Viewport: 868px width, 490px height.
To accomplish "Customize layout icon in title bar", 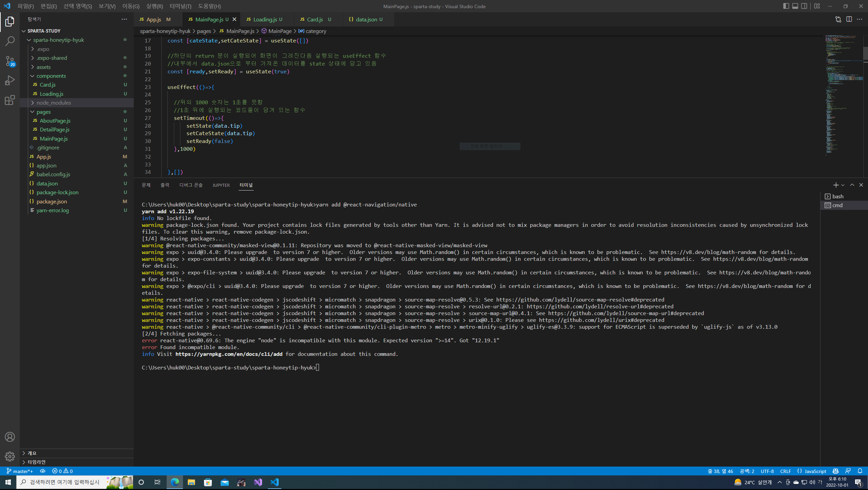I will (817, 6).
